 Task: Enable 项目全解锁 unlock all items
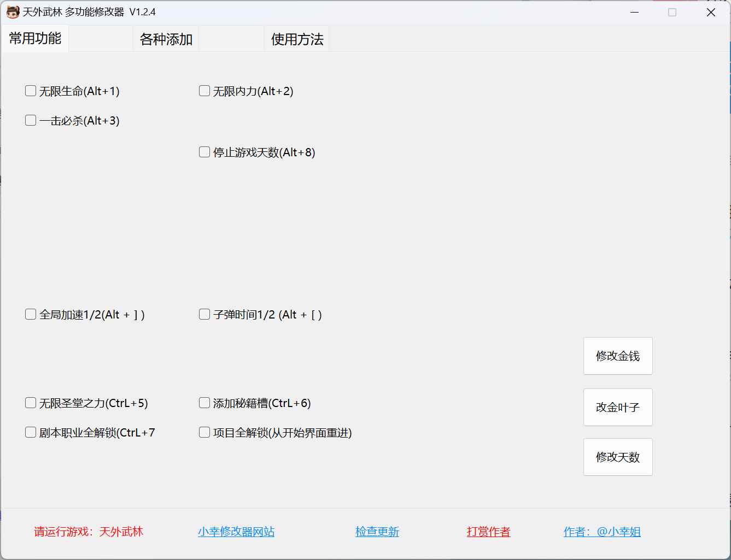(203, 432)
